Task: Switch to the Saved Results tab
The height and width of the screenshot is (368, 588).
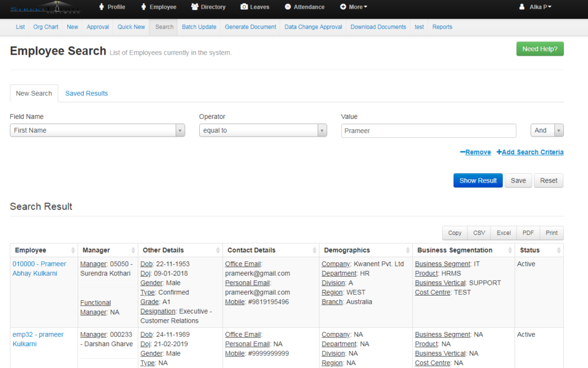Action: pos(86,93)
